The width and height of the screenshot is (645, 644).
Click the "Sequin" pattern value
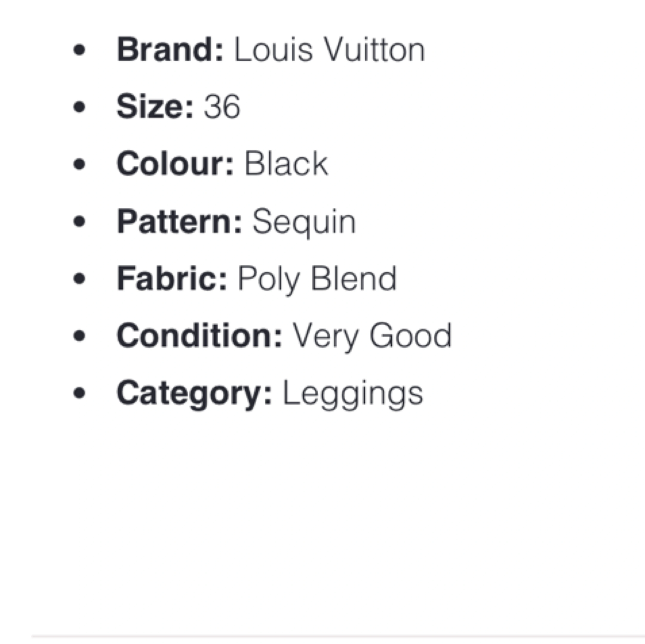(304, 221)
